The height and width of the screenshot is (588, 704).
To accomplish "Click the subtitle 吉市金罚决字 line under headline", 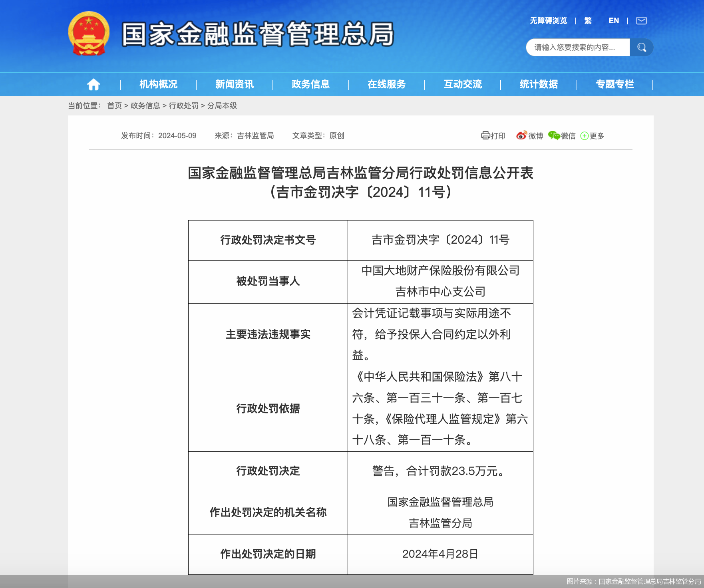I will pyautogui.click(x=361, y=192).
